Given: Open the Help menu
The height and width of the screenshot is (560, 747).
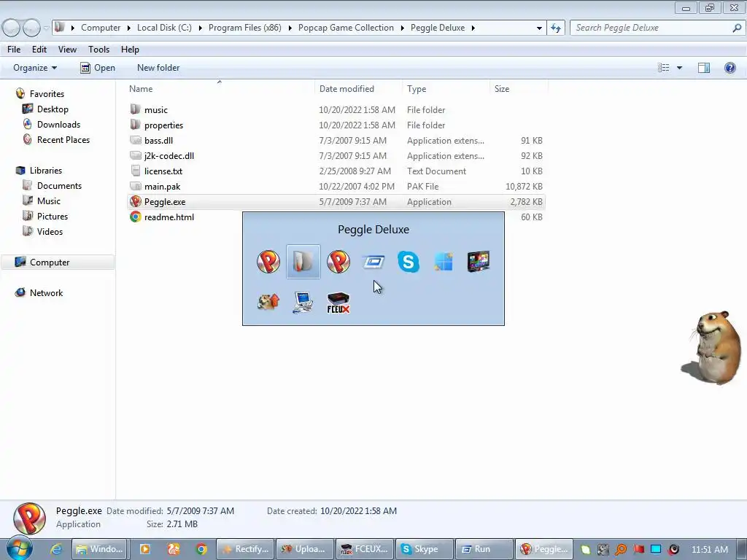Looking at the screenshot, I should [130, 50].
